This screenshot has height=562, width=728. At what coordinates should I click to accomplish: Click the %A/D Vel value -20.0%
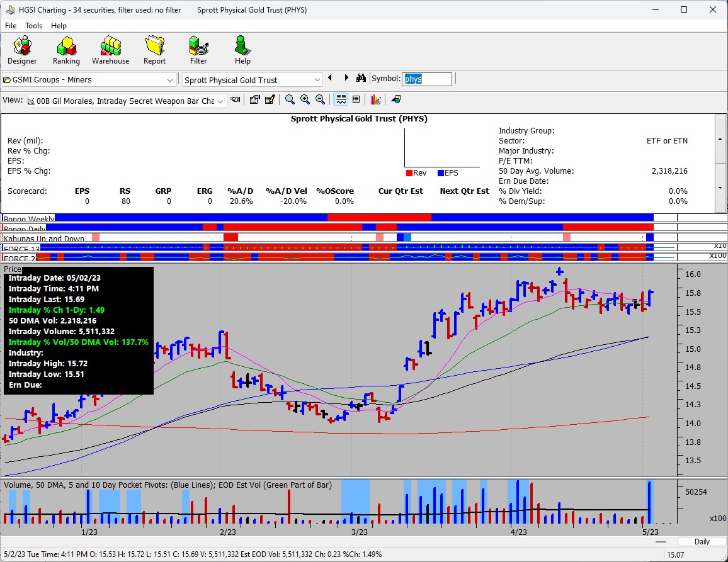point(293,201)
